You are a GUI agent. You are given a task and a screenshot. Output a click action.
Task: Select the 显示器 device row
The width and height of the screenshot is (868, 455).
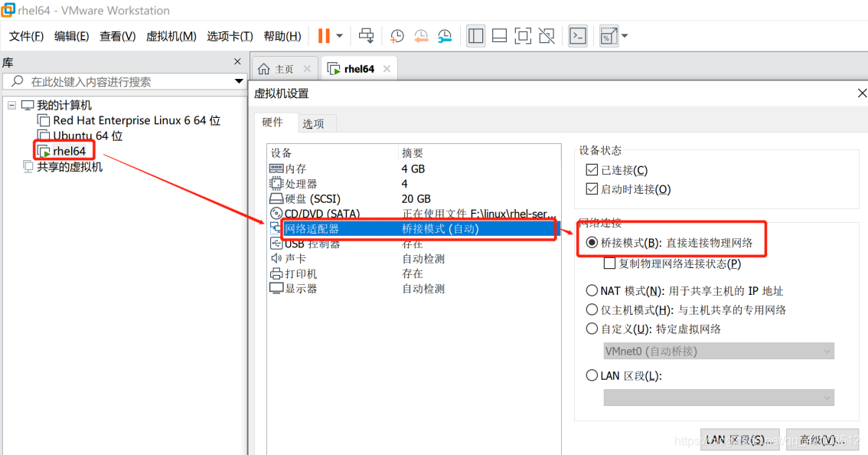click(x=413, y=288)
